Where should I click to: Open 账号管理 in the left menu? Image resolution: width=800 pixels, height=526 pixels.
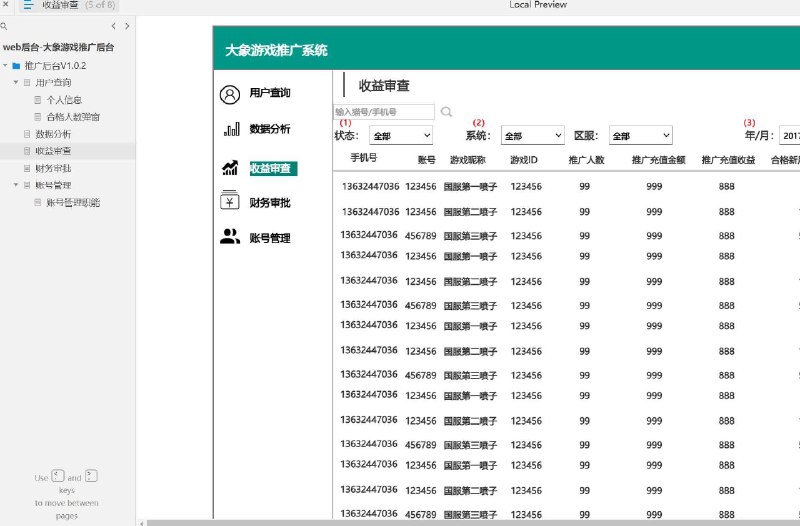coord(270,238)
